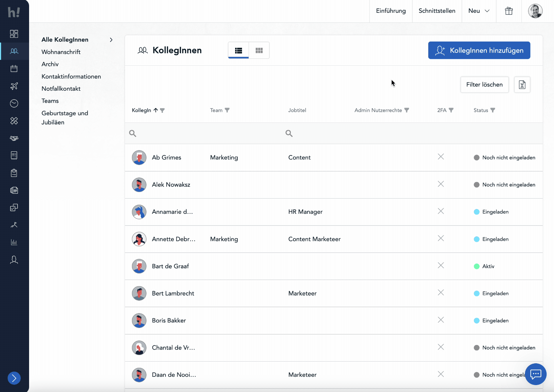Open the Team column filter

(227, 110)
